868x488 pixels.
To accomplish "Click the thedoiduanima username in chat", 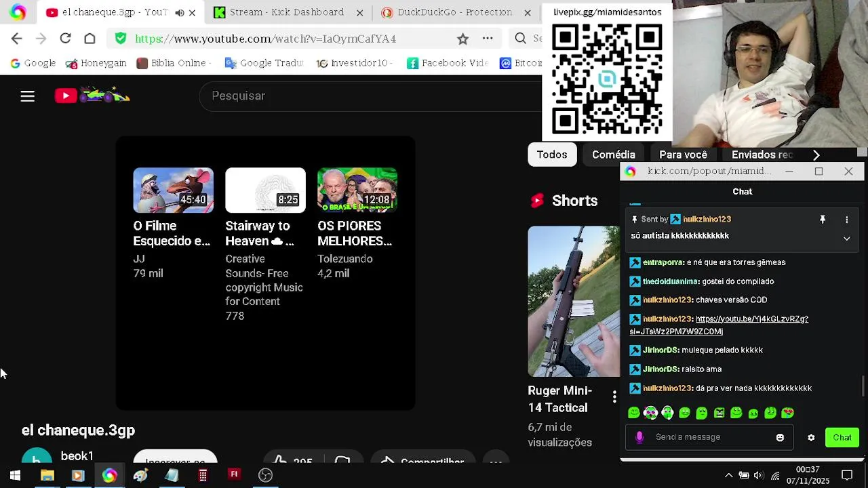I will (x=670, y=281).
